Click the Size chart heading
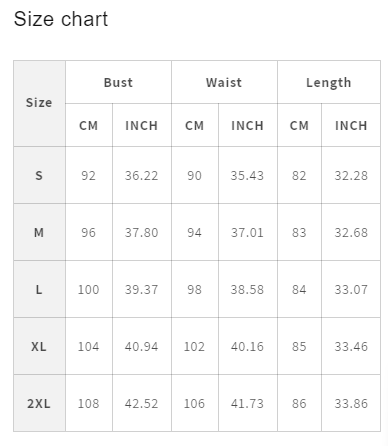388x446 pixels. pos(61,19)
